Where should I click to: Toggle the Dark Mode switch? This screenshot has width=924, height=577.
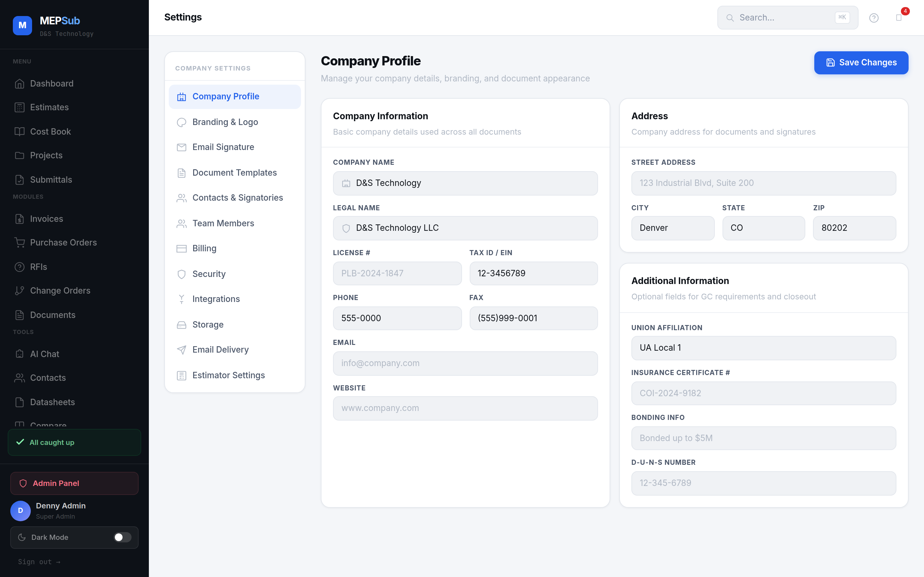tap(122, 537)
